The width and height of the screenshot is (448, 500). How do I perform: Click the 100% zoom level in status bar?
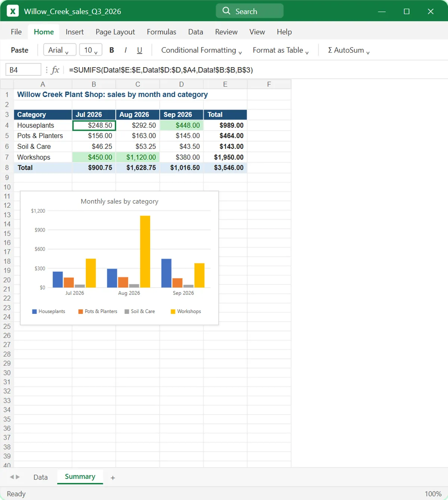tap(433, 494)
